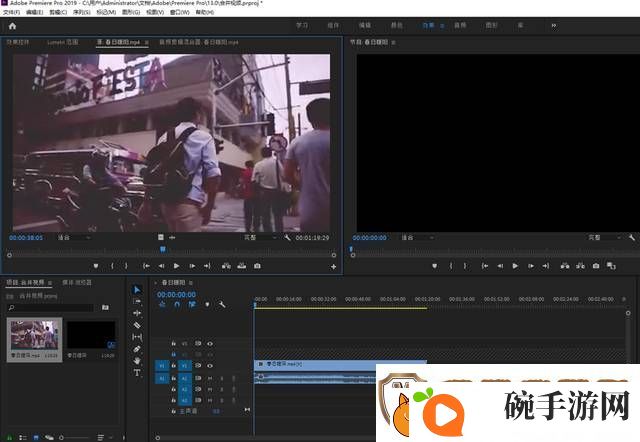Go to In point in Source monitor

[x=146, y=266]
